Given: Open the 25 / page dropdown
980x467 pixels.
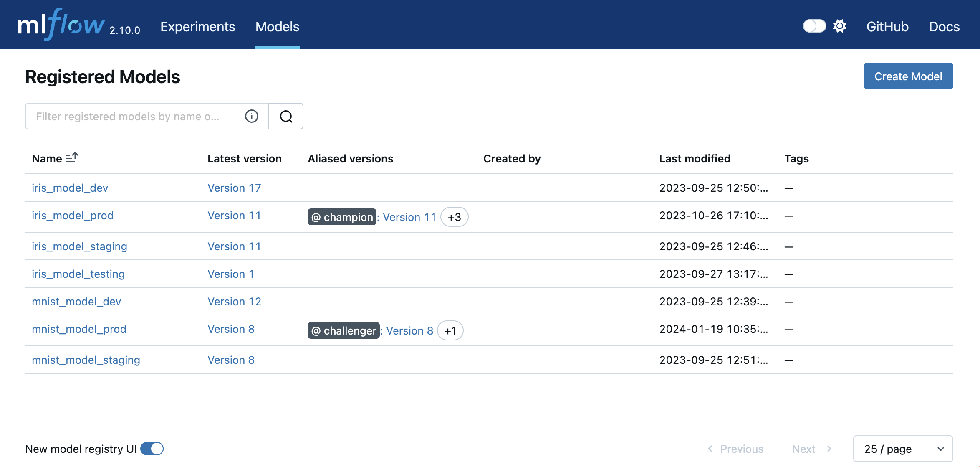Looking at the screenshot, I should 902,449.
